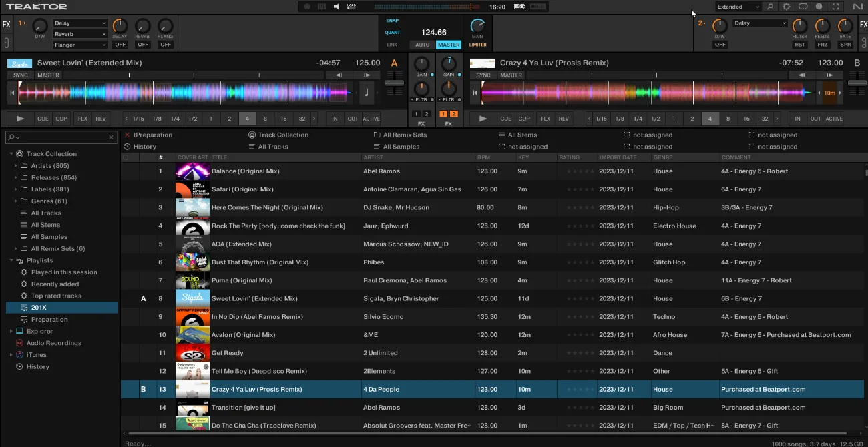The image size is (868, 447).
Task: Adjust the MAIN volume knob
Action: coord(477,25)
